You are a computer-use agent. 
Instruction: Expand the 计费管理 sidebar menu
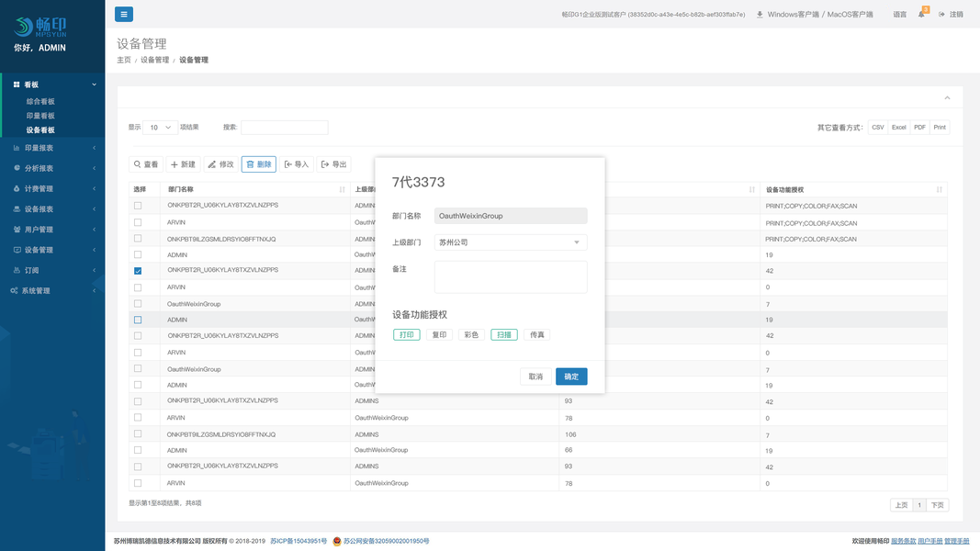(95, 188)
